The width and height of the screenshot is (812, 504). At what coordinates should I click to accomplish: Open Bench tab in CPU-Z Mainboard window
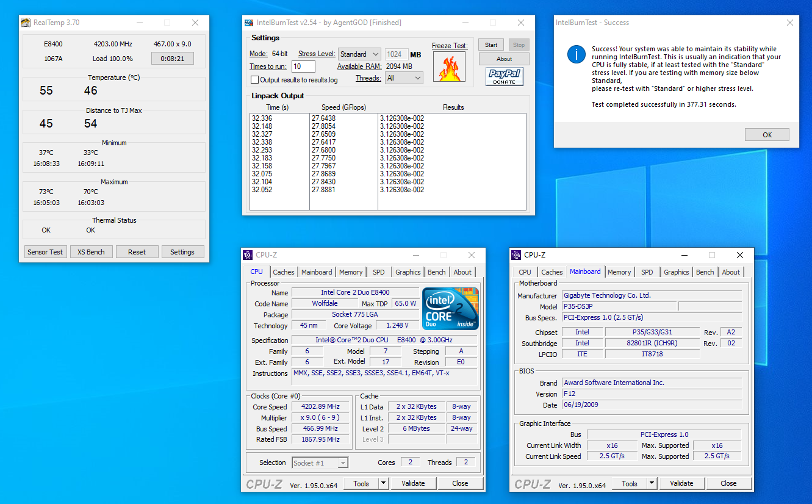(x=705, y=272)
